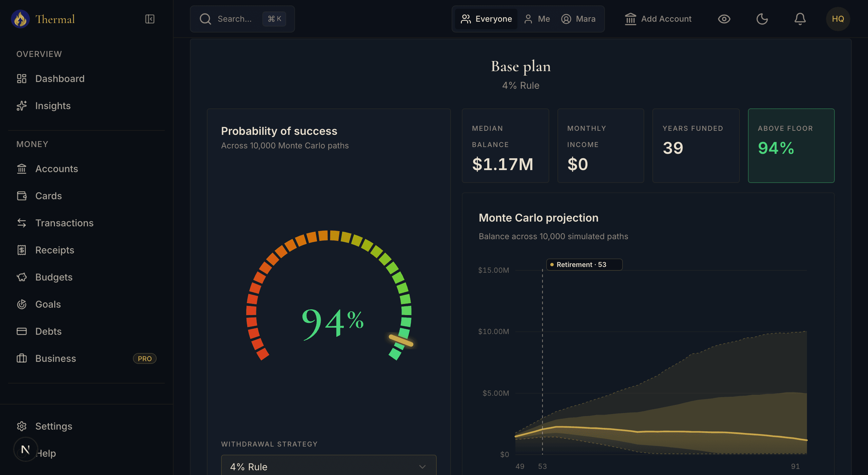Click the Accounts bank icon
The height and width of the screenshot is (475, 868).
[x=22, y=169]
